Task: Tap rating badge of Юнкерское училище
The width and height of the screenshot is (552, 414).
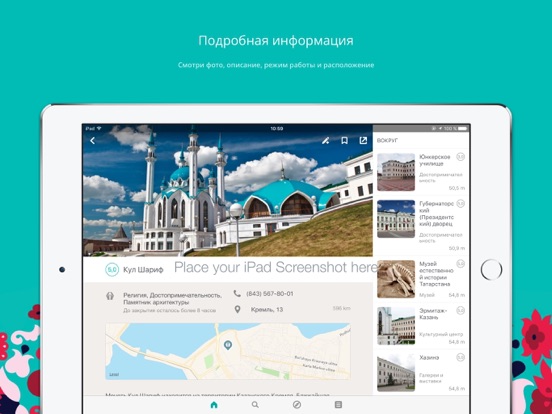Action: point(460,157)
